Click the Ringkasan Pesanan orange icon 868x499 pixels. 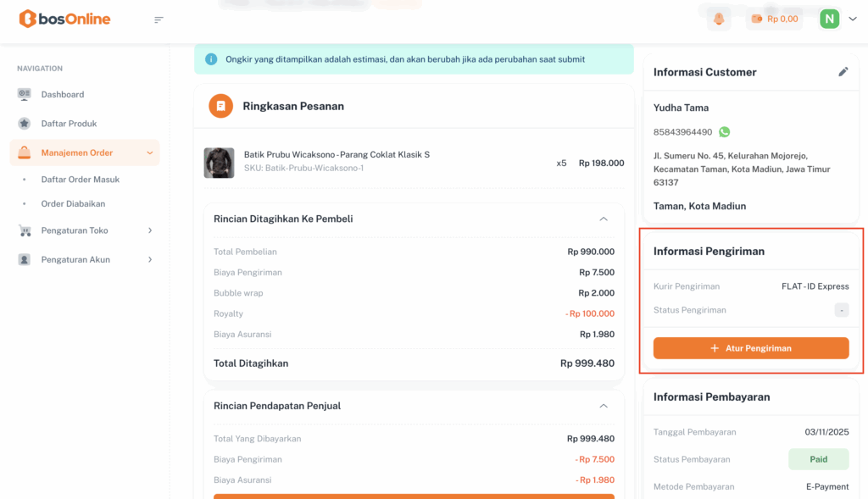click(220, 106)
